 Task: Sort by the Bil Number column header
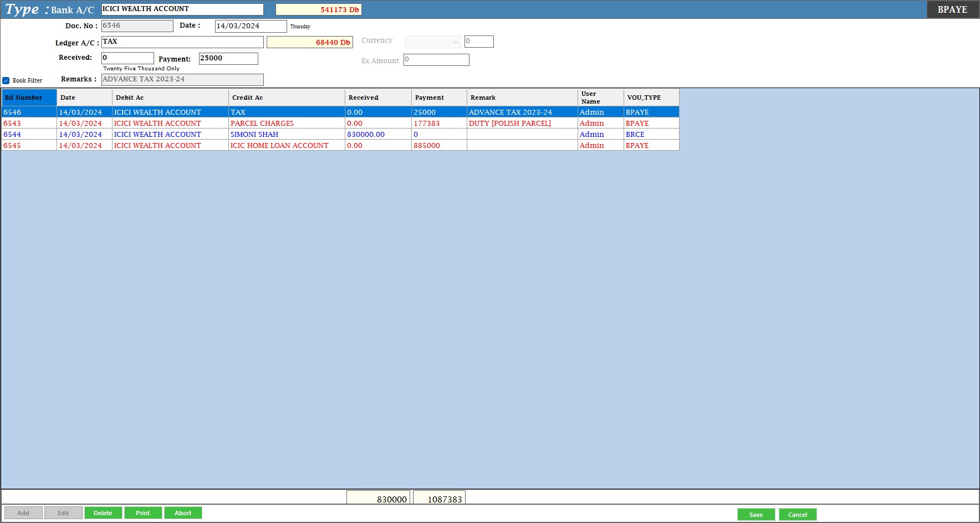pos(29,98)
